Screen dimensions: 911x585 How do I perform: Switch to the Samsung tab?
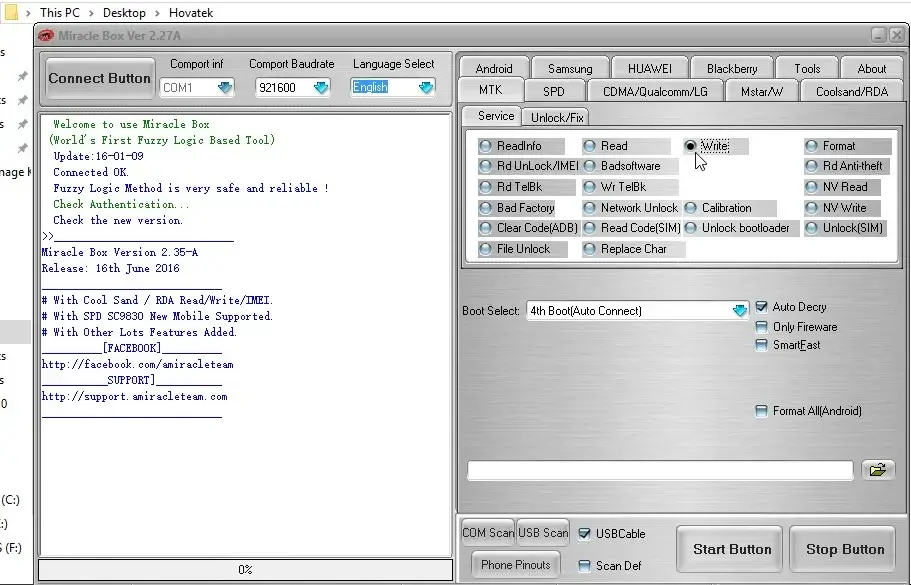coord(570,69)
